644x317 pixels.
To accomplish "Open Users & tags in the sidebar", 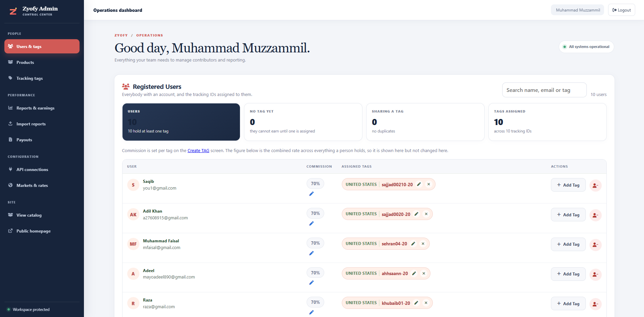I will tap(42, 46).
